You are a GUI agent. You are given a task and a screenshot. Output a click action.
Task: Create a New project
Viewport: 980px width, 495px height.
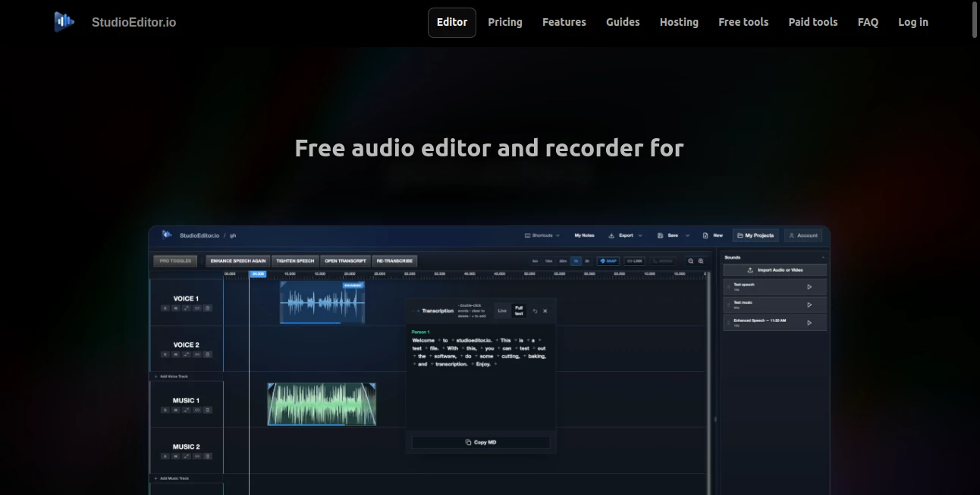click(713, 235)
